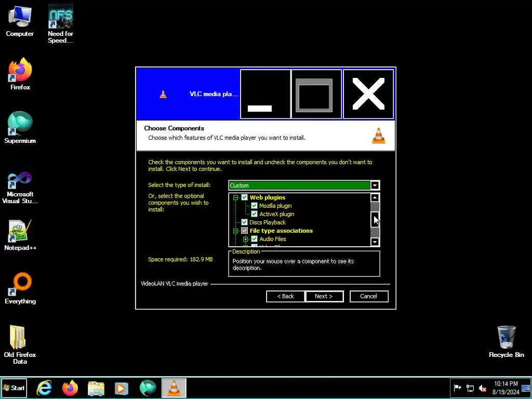Select the Audio Files label
Viewport: 532px width, 399px height.
(x=272, y=239)
